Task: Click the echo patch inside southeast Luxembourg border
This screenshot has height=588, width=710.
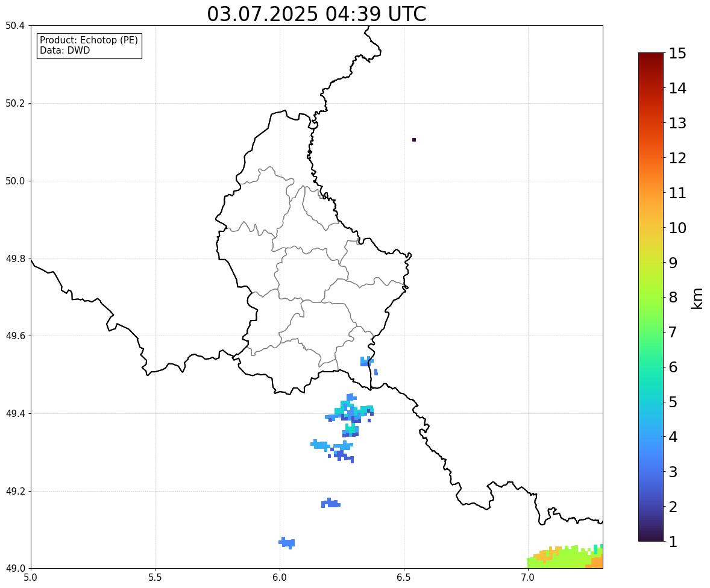Action: click(x=367, y=361)
